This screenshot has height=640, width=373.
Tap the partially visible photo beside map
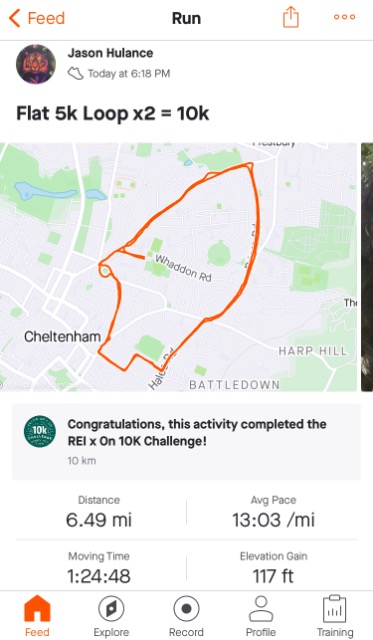(367, 267)
